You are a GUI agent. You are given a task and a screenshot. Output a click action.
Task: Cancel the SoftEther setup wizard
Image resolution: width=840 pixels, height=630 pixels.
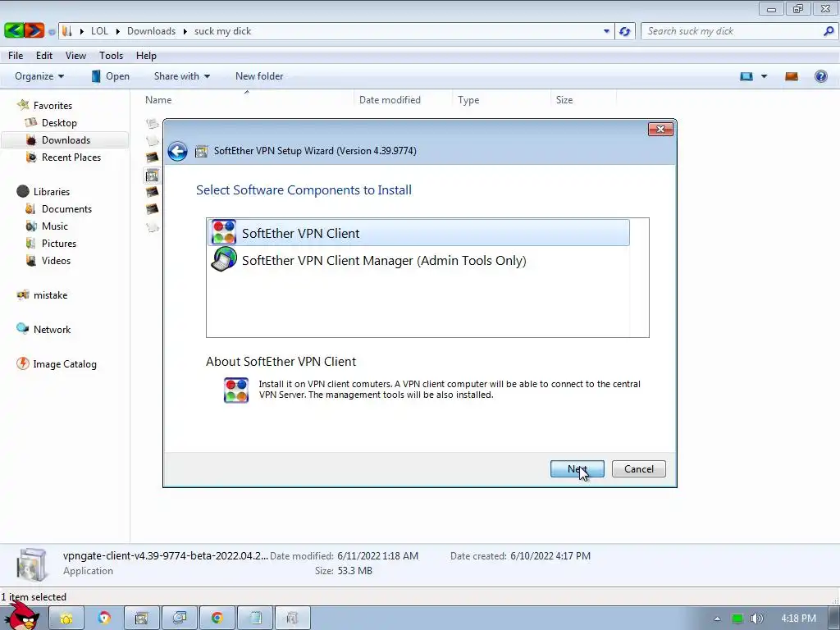coord(638,468)
